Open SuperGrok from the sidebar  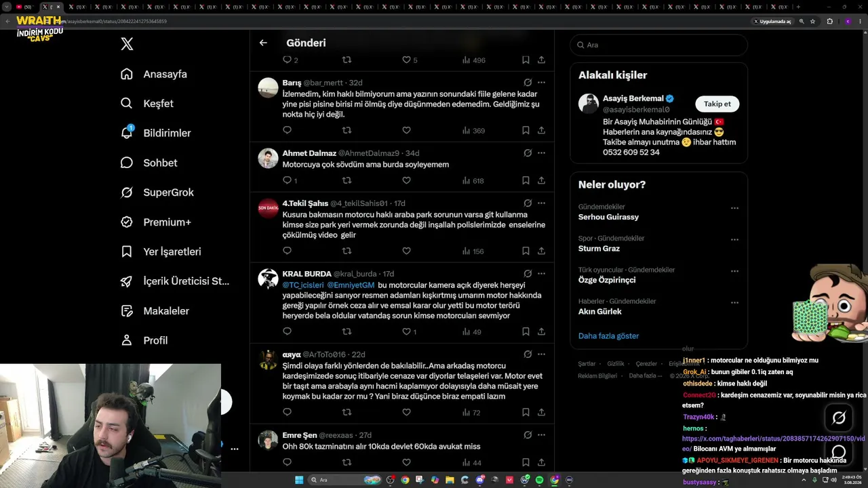tap(157, 192)
